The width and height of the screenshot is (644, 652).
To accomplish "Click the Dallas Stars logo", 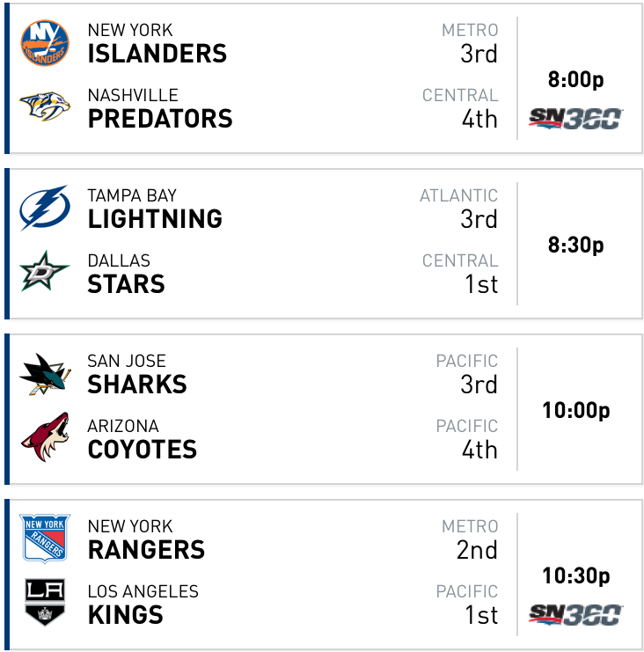I will coord(45,271).
